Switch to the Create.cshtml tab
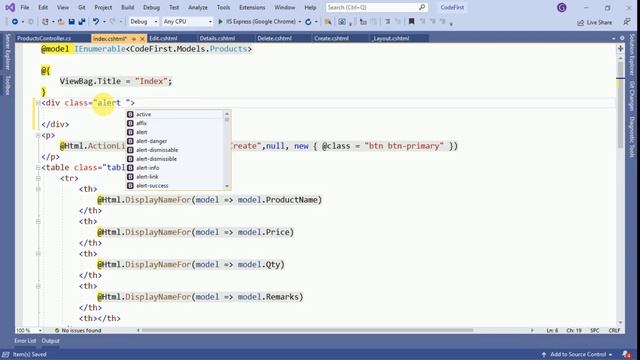Image resolution: width=640 pixels, height=360 pixels. [331, 38]
